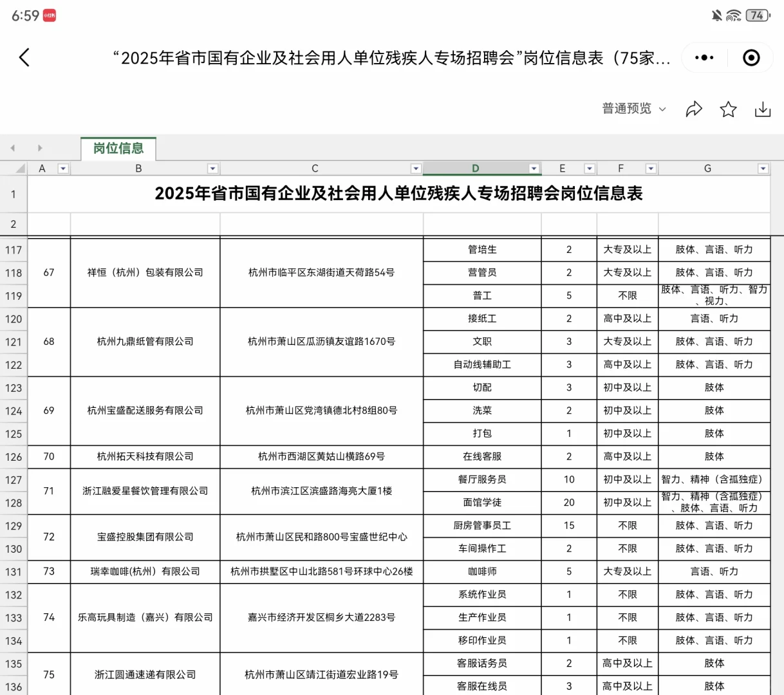
Task: Click cell 祥恒（杭州）包装有限公司
Action: click(145, 273)
